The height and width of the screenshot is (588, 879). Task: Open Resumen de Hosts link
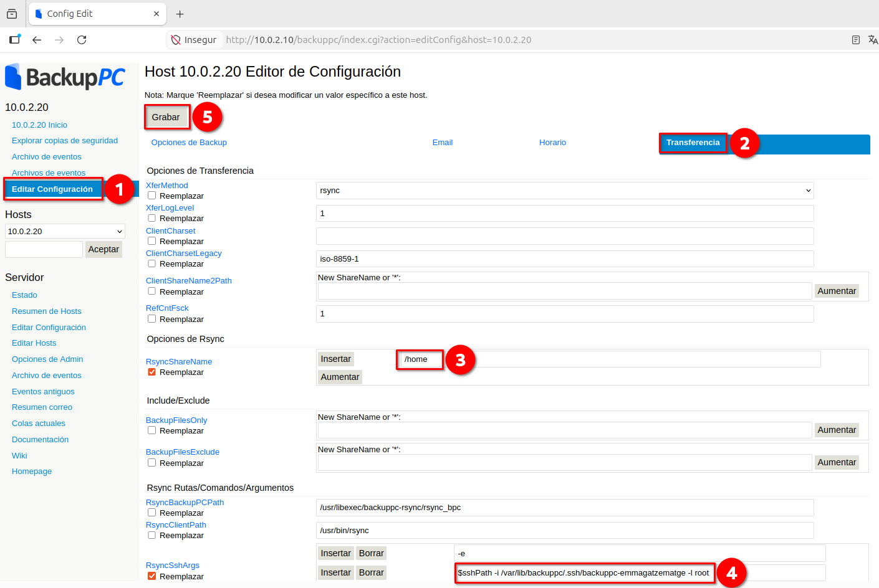point(47,311)
